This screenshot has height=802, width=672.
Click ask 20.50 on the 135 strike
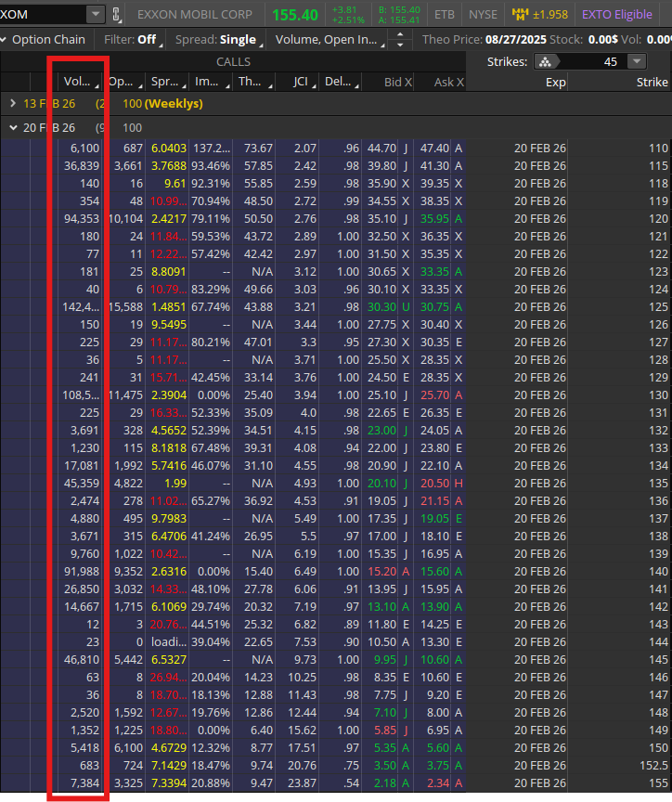(434, 484)
